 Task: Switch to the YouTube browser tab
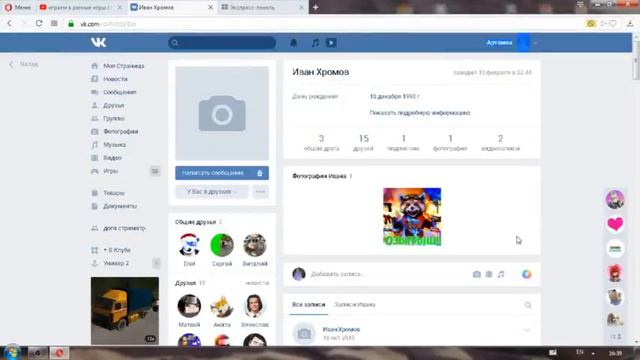click(80, 7)
